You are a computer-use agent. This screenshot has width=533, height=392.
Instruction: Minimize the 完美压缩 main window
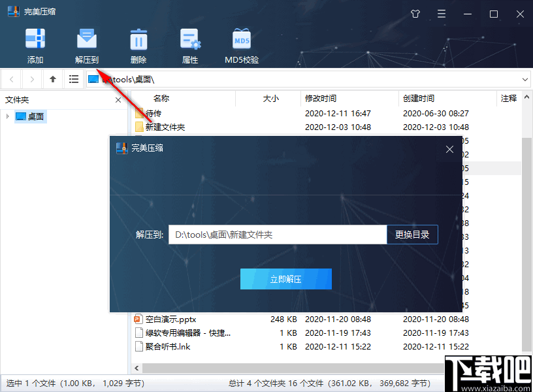[x=468, y=14]
